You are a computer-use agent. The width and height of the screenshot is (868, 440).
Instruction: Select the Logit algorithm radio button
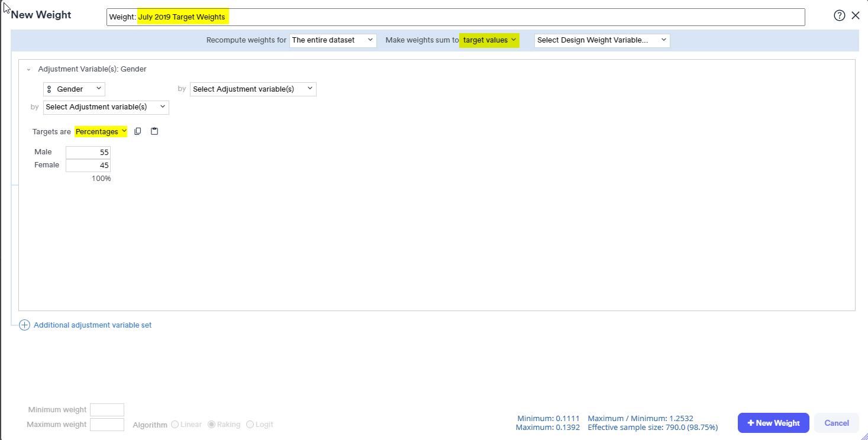[250, 425]
